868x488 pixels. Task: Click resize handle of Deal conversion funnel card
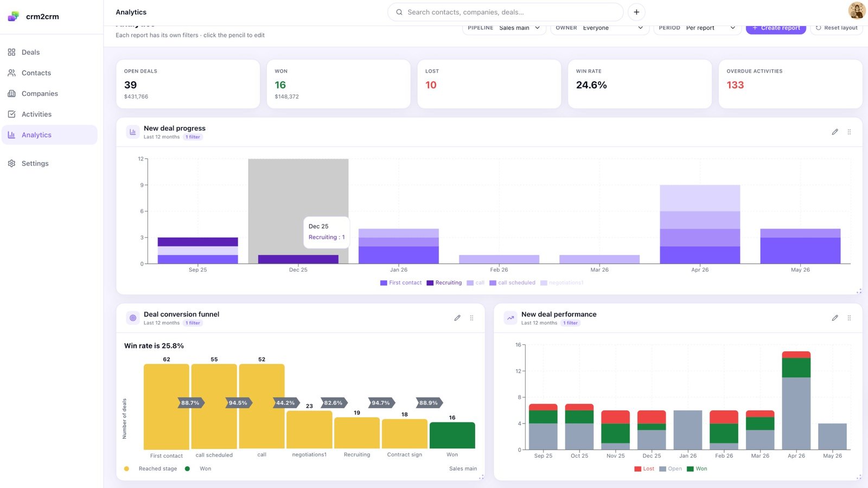[x=481, y=477]
